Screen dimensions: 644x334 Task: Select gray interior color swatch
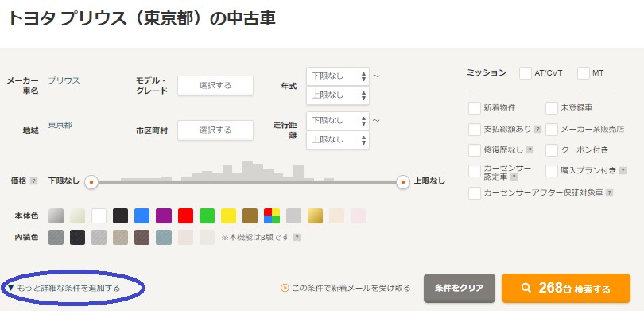coord(56,238)
